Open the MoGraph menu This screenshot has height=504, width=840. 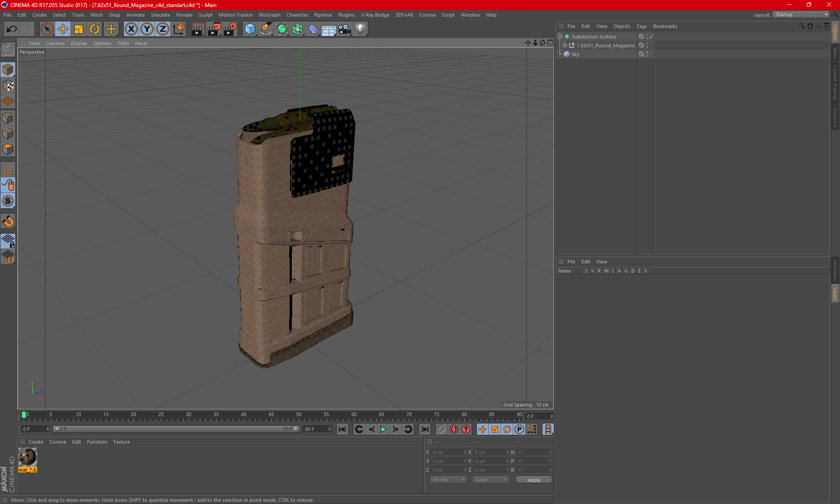pos(269,15)
